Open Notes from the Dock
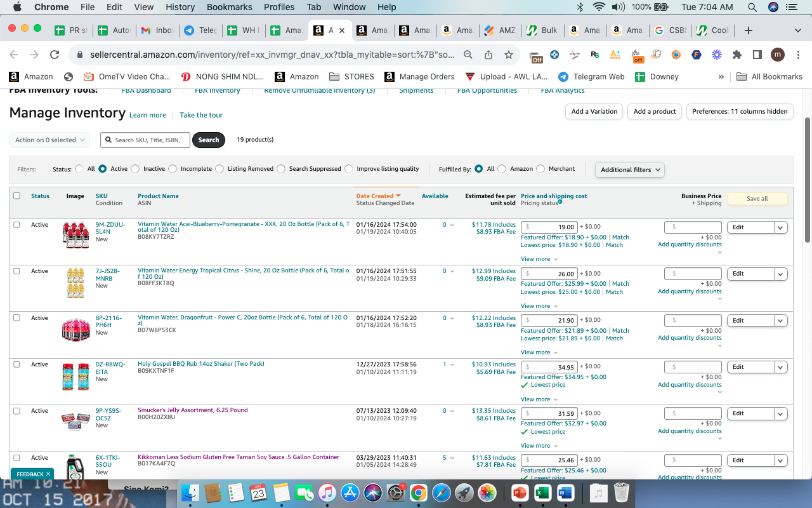The width and height of the screenshot is (812, 508). tap(281, 493)
